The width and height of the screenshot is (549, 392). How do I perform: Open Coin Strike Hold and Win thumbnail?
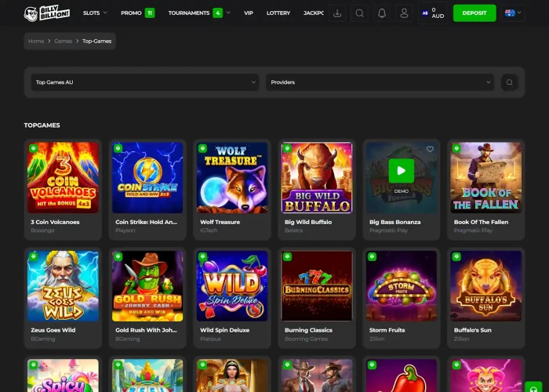[x=147, y=177]
